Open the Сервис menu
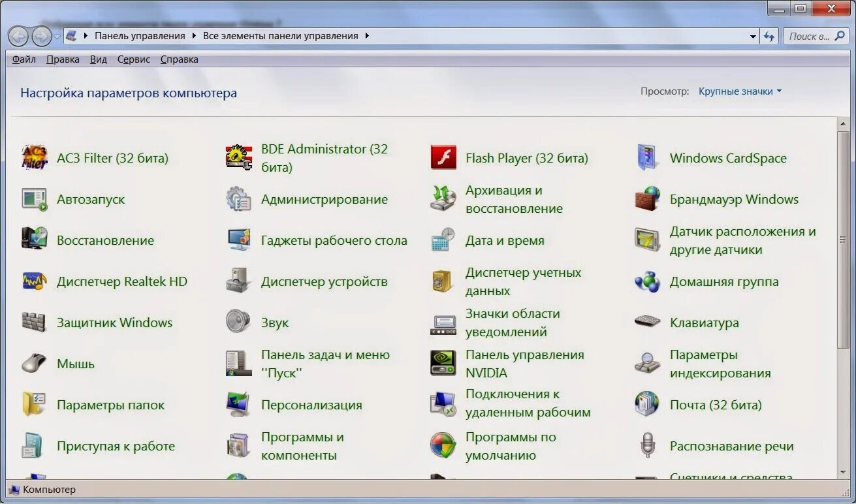Viewport: 856px width, 504px height. tap(134, 59)
